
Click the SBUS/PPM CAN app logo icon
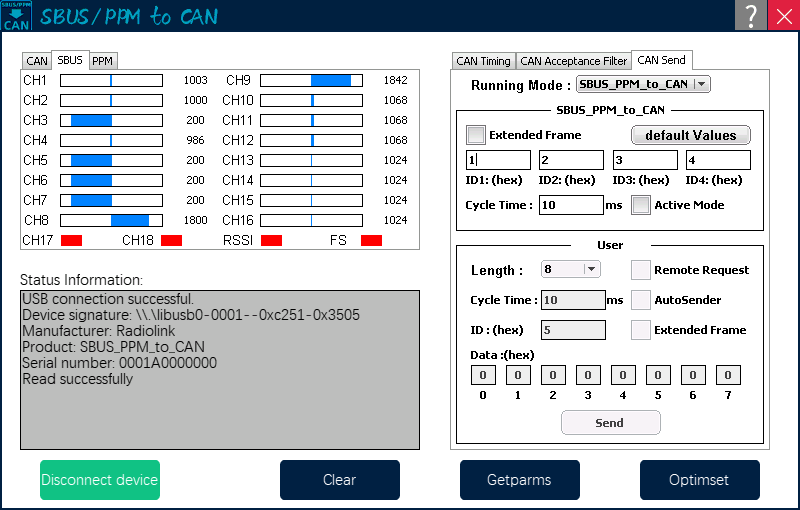16,15
